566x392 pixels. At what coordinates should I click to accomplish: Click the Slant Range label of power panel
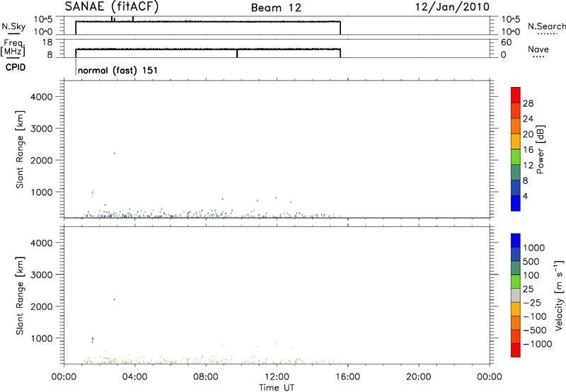21,149
